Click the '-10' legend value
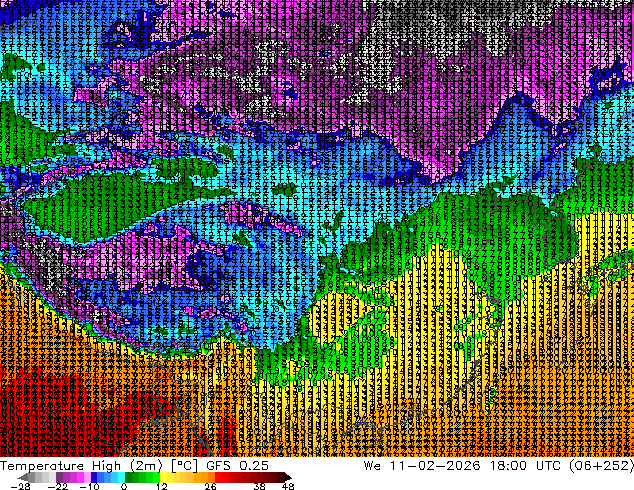This screenshot has width=634, height=490. click(x=89, y=486)
